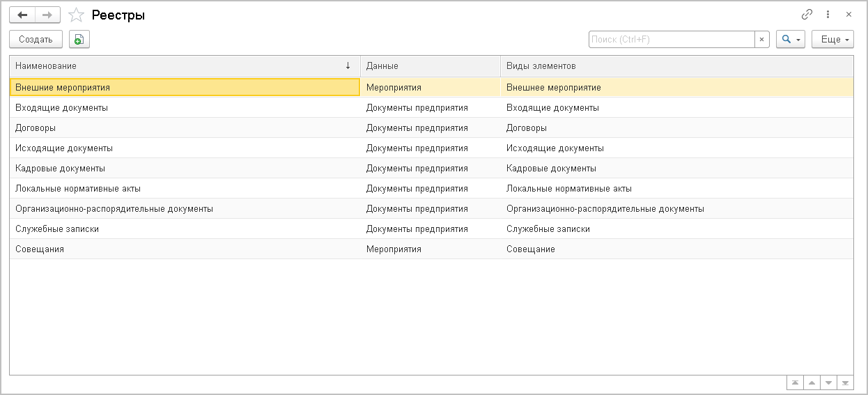The width and height of the screenshot is (868, 395).
Task: Add Реестры to favorites with star icon
Action: pyautogui.click(x=77, y=15)
